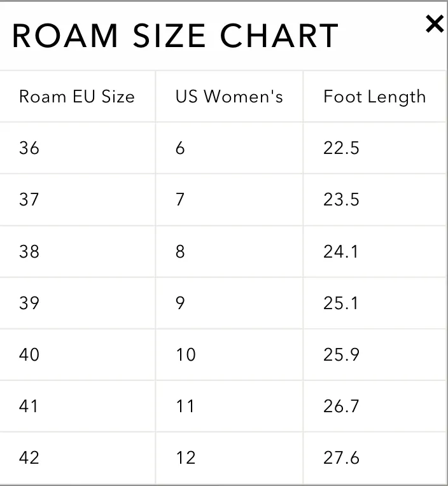
Task: Click EU size 40 cell
Action: point(77,354)
